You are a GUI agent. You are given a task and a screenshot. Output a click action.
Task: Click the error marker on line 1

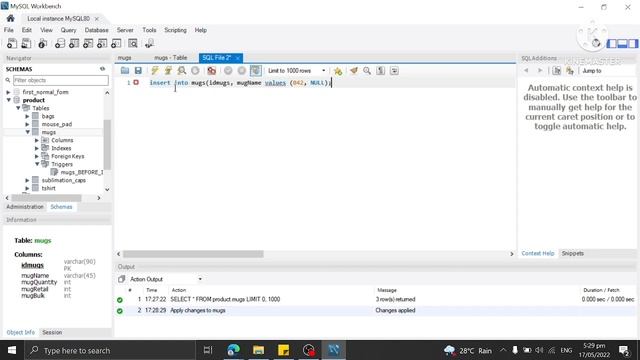pyautogui.click(x=136, y=82)
